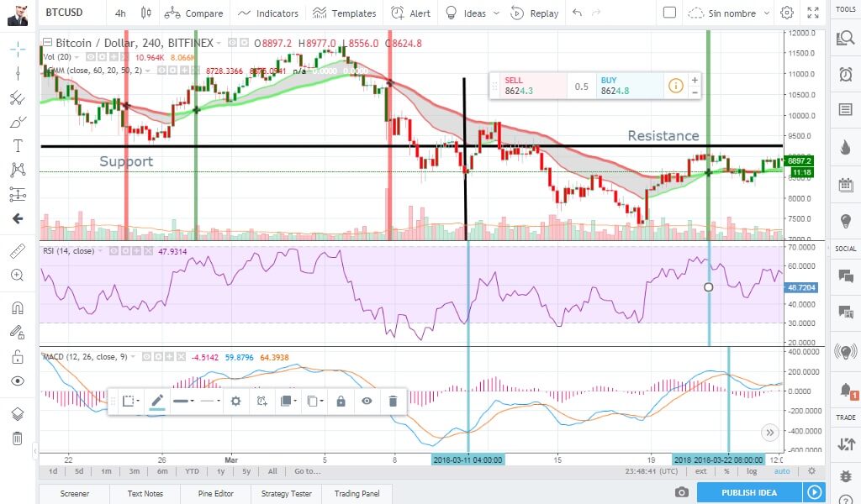Hide the drawing using the eye icon
Image resolution: width=861 pixels, height=504 pixels.
point(367,402)
